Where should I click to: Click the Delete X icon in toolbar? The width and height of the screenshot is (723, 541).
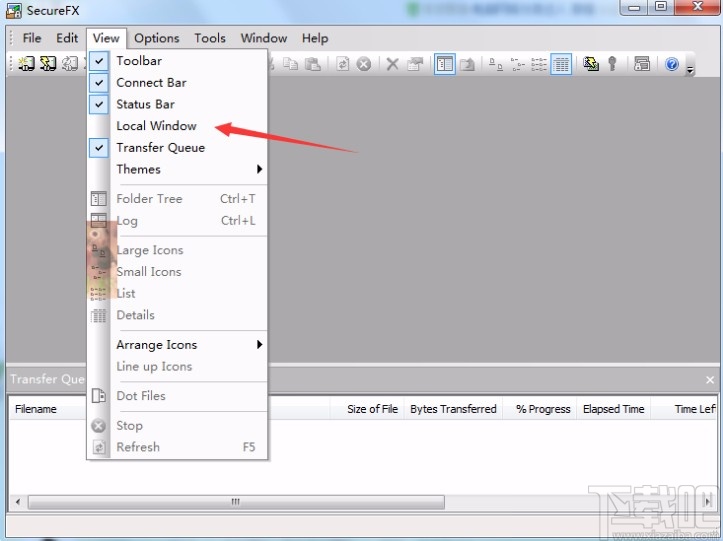point(392,64)
